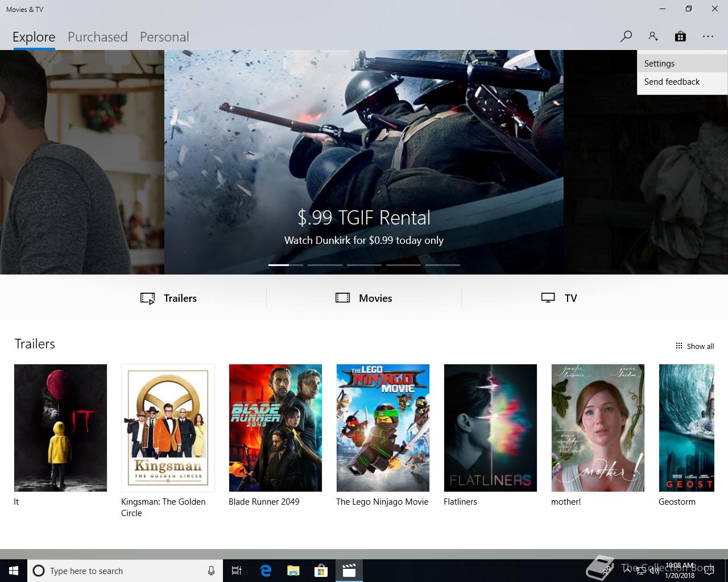This screenshot has width=728, height=582.
Task: Open Kingsman: The Golden Circle poster
Action: point(168,428)
